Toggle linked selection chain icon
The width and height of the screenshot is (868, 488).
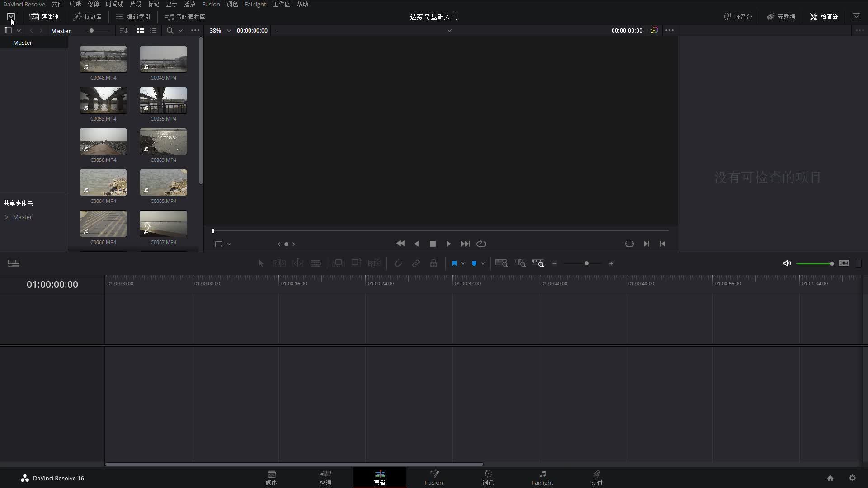[x=415, y=263]
